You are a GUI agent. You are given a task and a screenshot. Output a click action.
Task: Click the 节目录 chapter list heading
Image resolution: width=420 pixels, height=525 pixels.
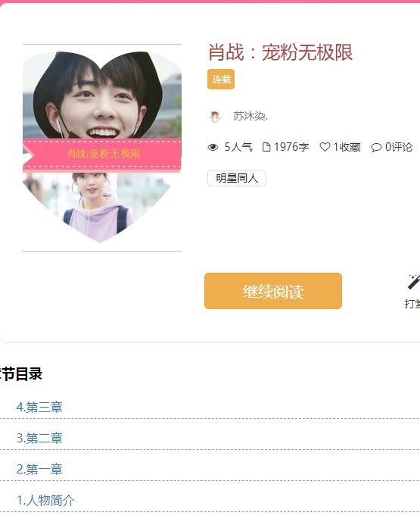point(21,374)
